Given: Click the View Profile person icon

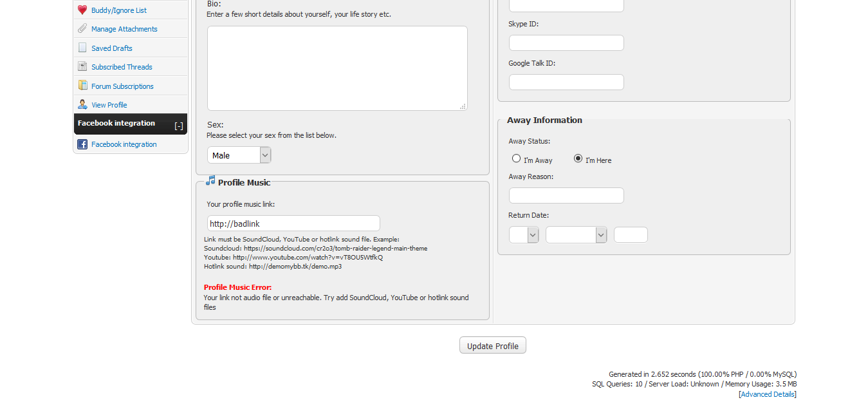Looking at the screenshot, I should pos(82,104).
